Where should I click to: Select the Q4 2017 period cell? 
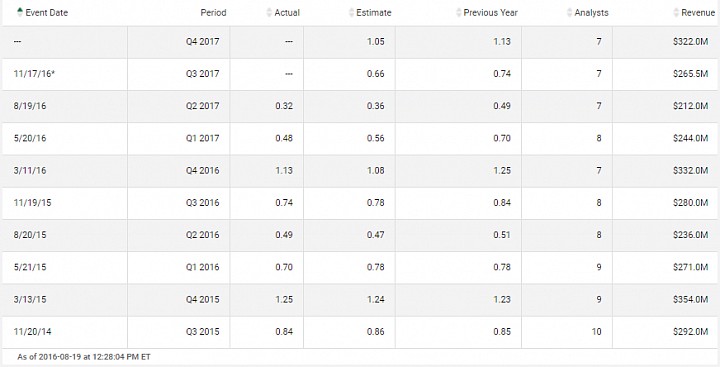pyautogui.click(x=202, y=41)
